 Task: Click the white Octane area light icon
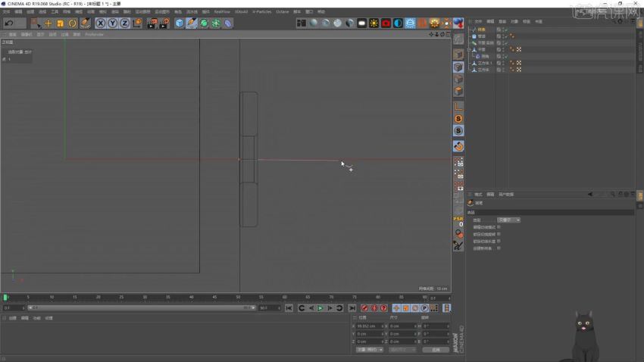point(361,23)
